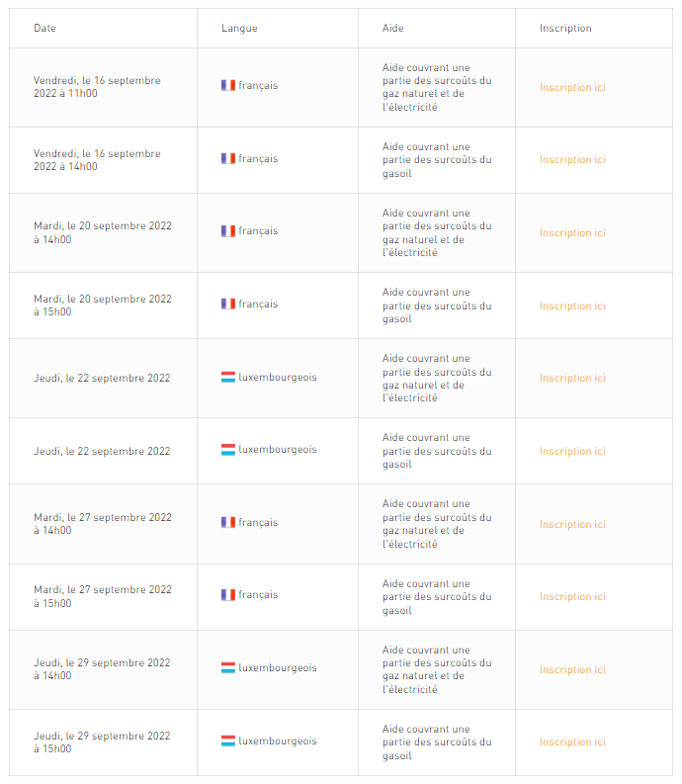
Task: Click French flag for 16 septembre 11h00 session
Action: coord(228,85)
